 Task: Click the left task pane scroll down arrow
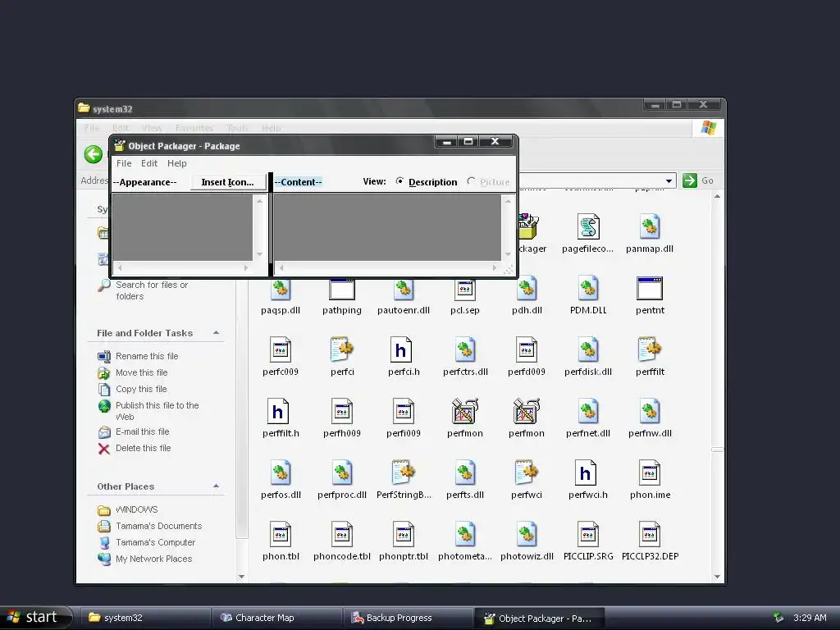click(242, 577)
